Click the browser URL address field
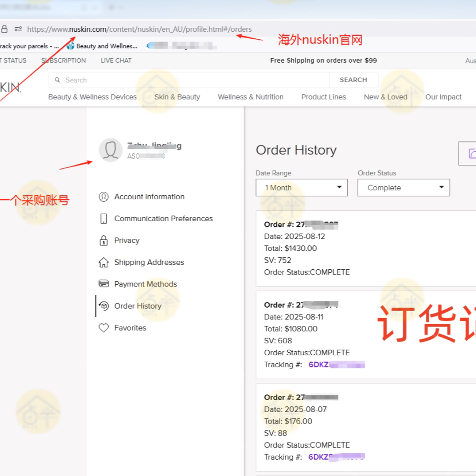Screen dimensions: 476x476 pos(139,29)
